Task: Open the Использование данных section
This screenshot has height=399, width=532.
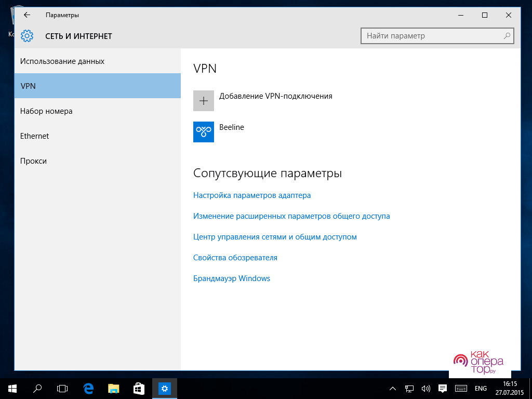Action: pyautogui.click(x=62, y=61)
